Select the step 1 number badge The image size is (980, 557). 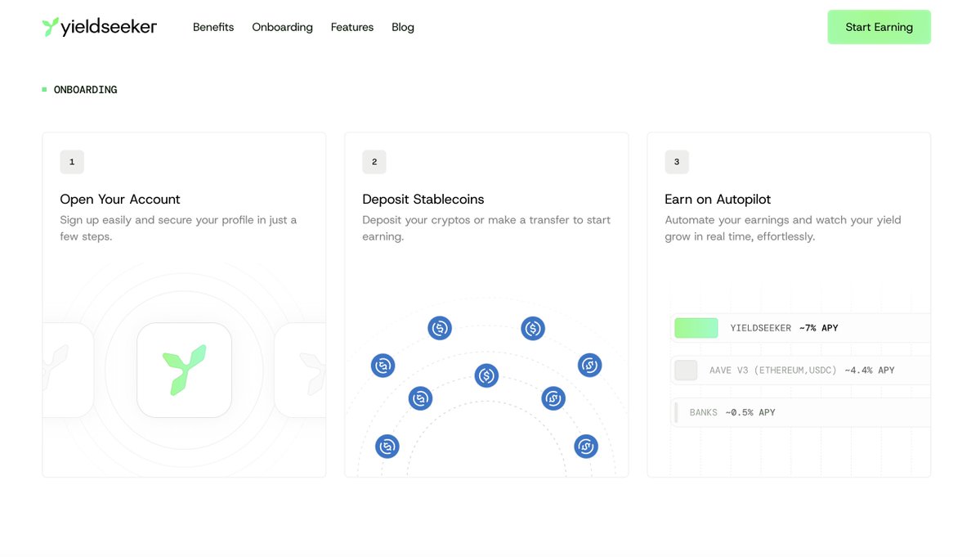tap(72, 162)
